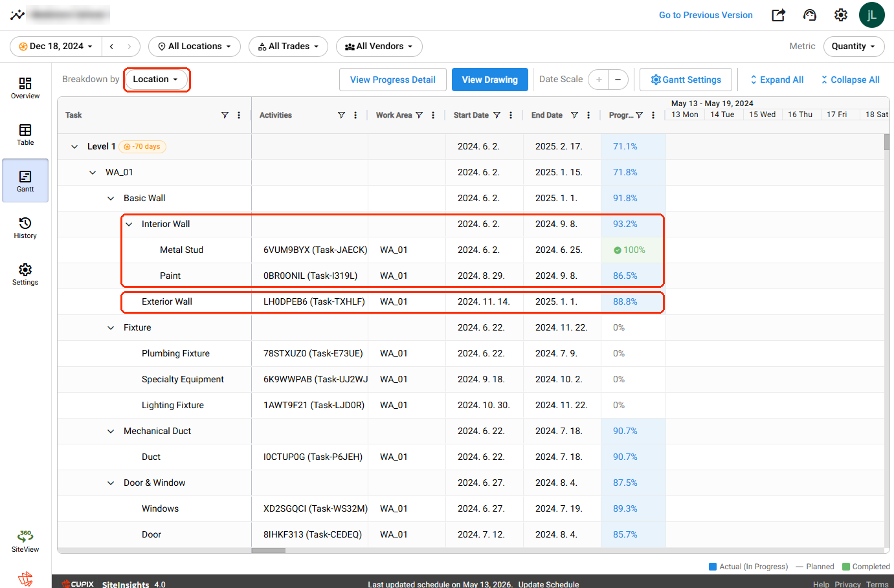Launch SiteView 360 viewer

click(x=25, y=541)
